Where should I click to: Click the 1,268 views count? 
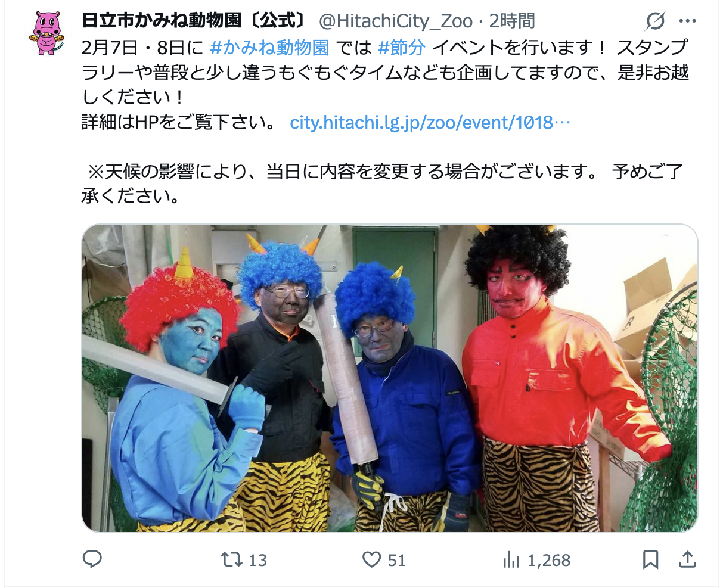[x=549, y=560]
